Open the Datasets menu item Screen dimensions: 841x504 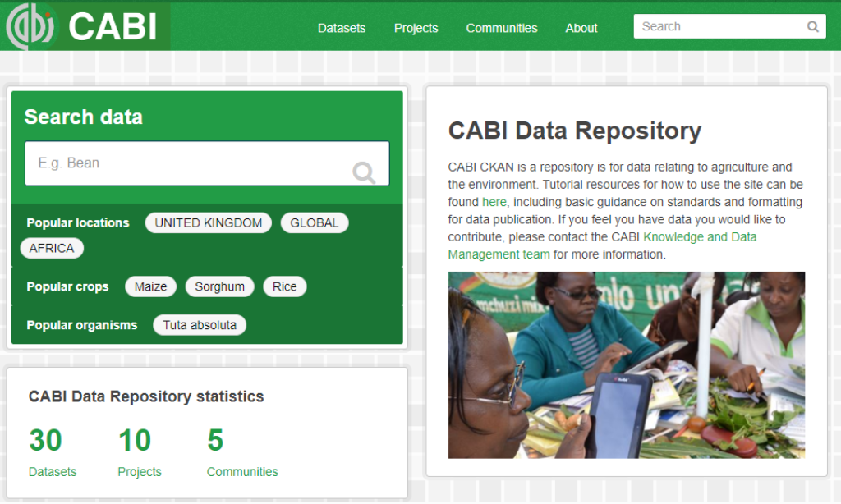tap(342, 28)
